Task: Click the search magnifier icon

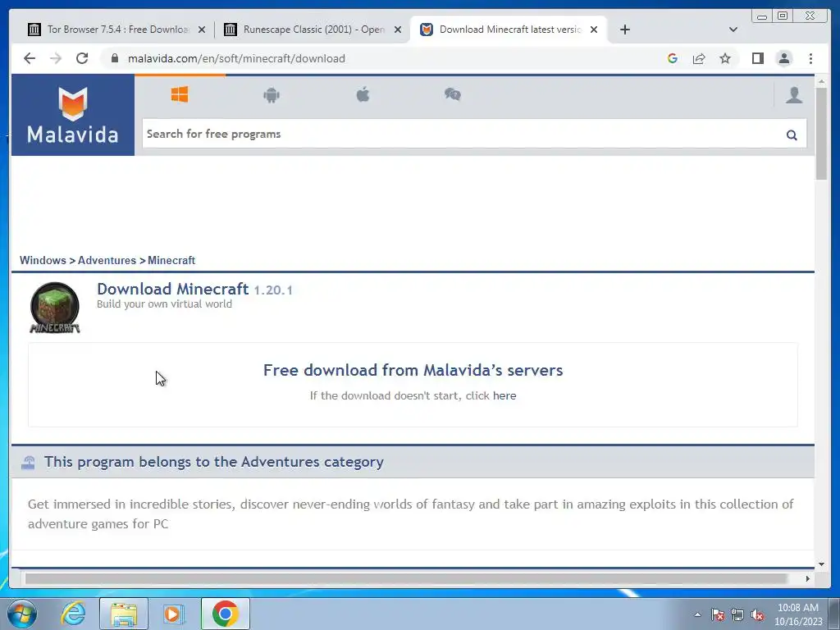Action: tap(792, 135)
